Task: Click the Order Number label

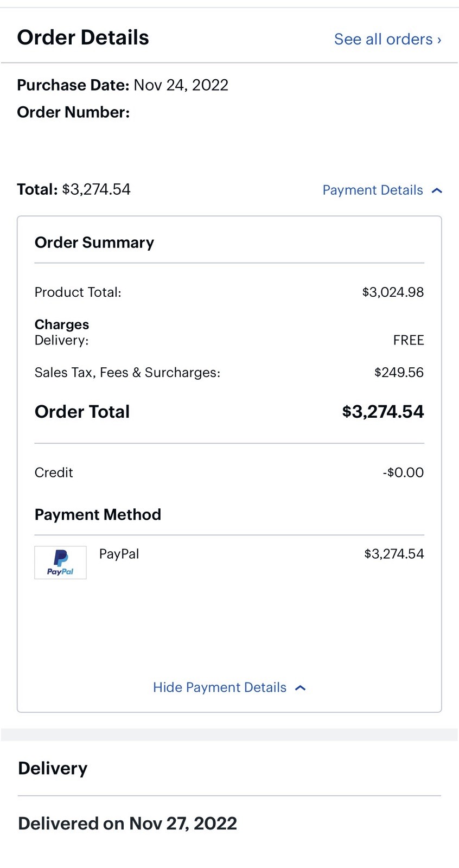Action: coord(73,112)
